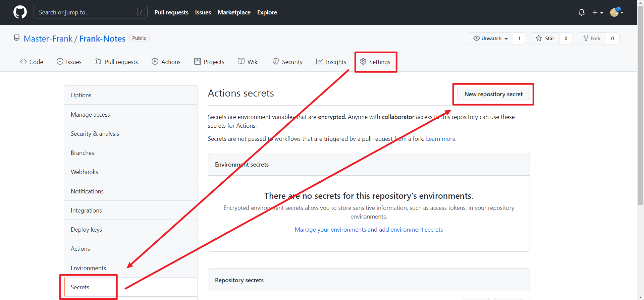Click the Code tab brackets icon
Image resolution: width=644 pixels, height=300 pixels.
[23, 61]
